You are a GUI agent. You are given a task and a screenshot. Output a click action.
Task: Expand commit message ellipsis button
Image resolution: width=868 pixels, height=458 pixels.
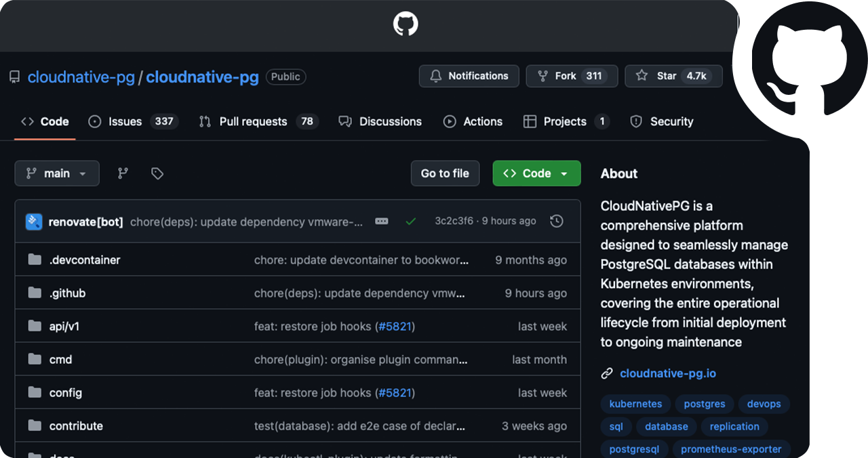point(382,221)
